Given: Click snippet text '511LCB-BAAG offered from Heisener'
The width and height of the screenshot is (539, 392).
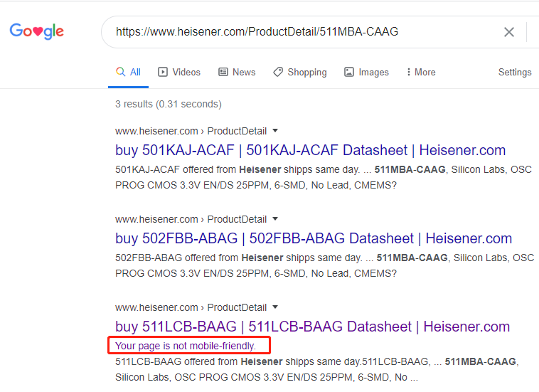Looking at the screenshot, I should [x=199, y=361].
